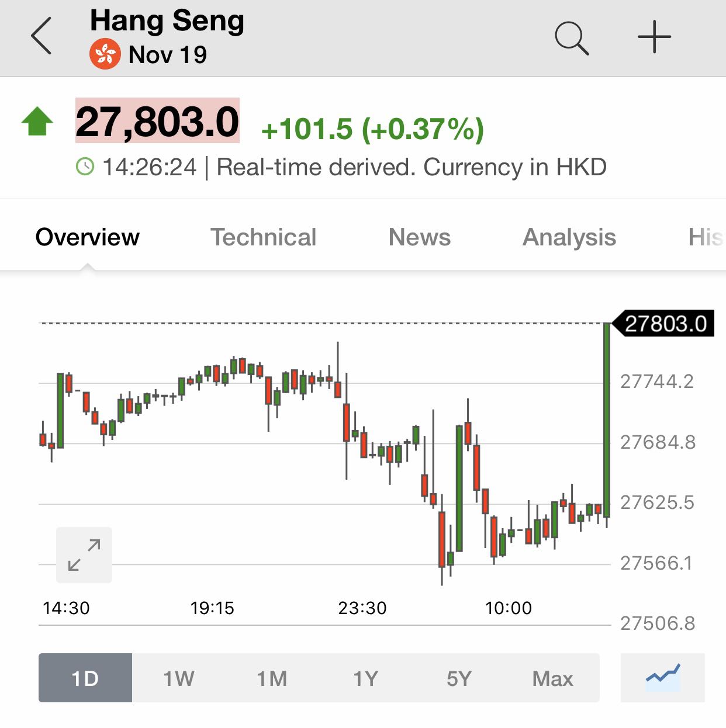Tap the 19:15 time axis label
Screen dimensions: 726x728
pyautogui.click(x=212, y=608)
